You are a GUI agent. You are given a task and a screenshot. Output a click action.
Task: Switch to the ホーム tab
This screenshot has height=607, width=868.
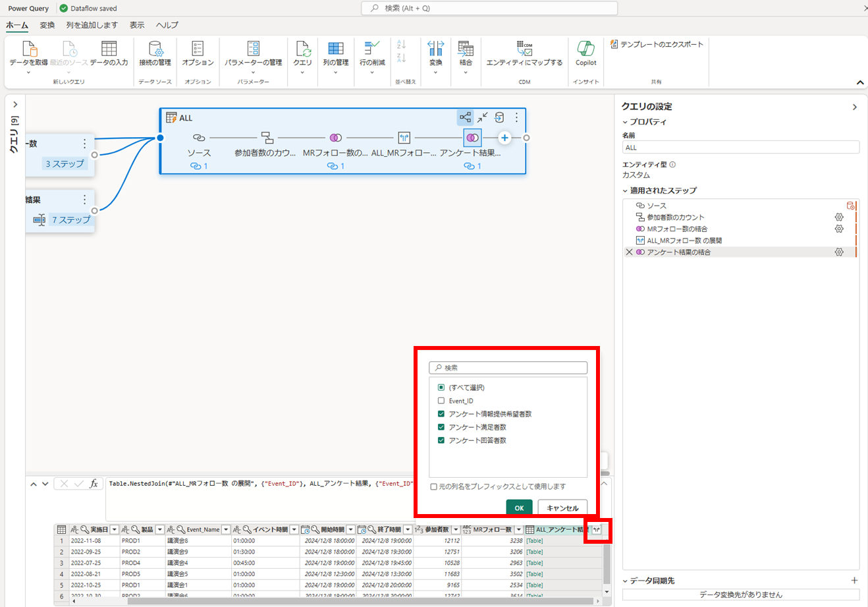(17, 25)
